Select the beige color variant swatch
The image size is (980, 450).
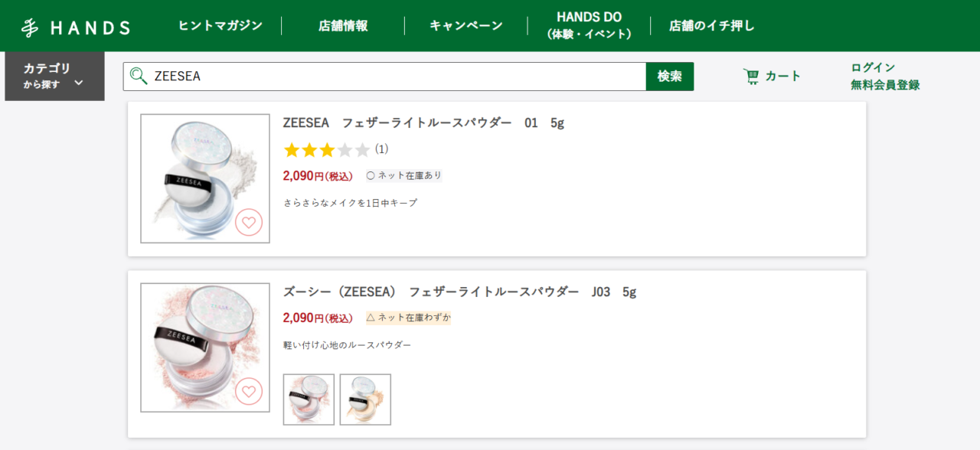[365, 399]
